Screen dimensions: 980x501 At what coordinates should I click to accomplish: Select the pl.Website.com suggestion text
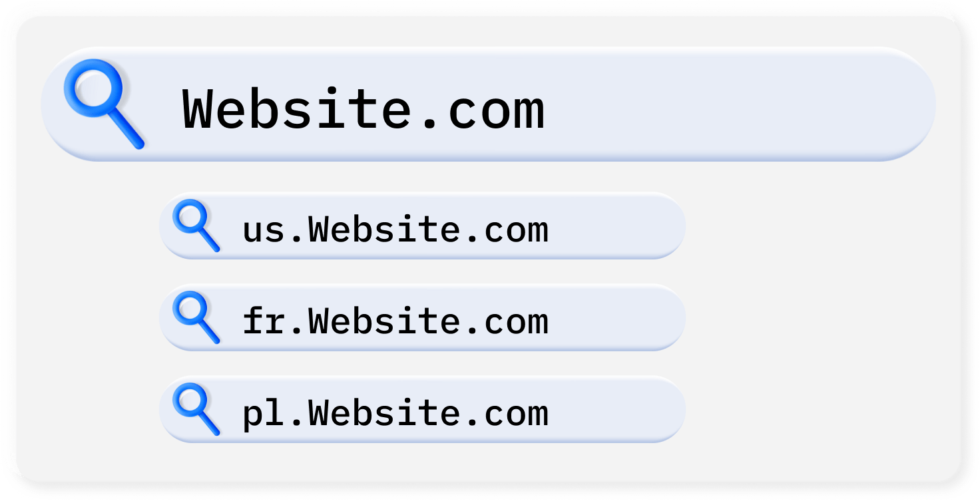coord(395,413)
